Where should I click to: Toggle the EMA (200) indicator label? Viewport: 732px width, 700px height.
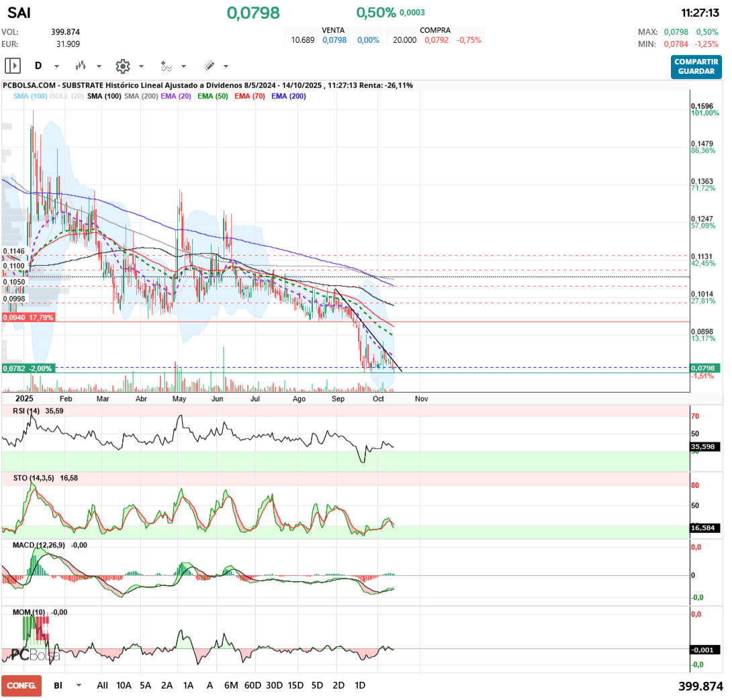288,97
